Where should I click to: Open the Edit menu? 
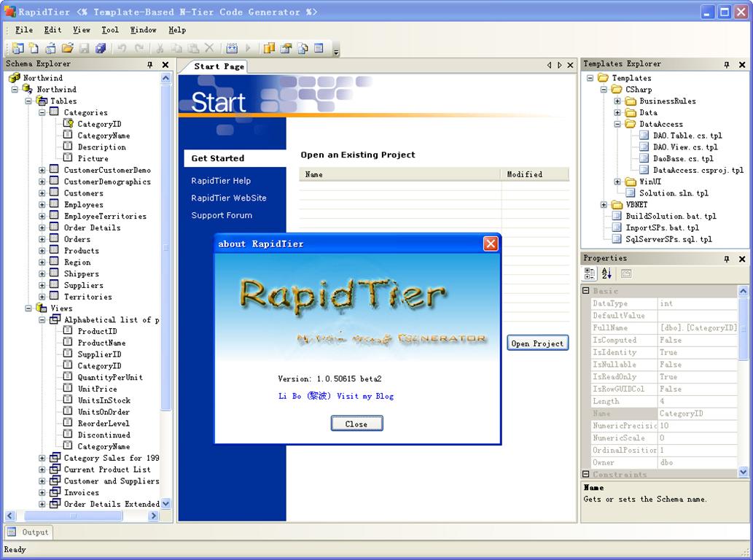click(x=52, y=30)
